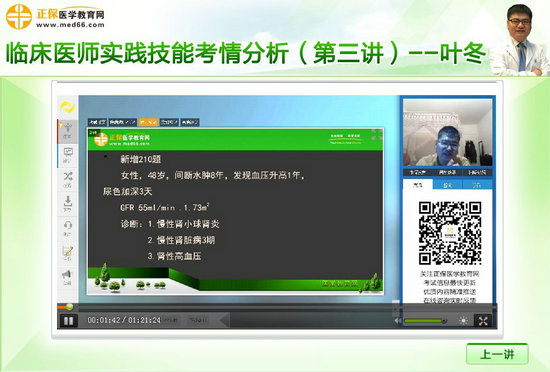550x372 pixels.
Task: Adjust the green volume slider
Action: pos(425,321)
